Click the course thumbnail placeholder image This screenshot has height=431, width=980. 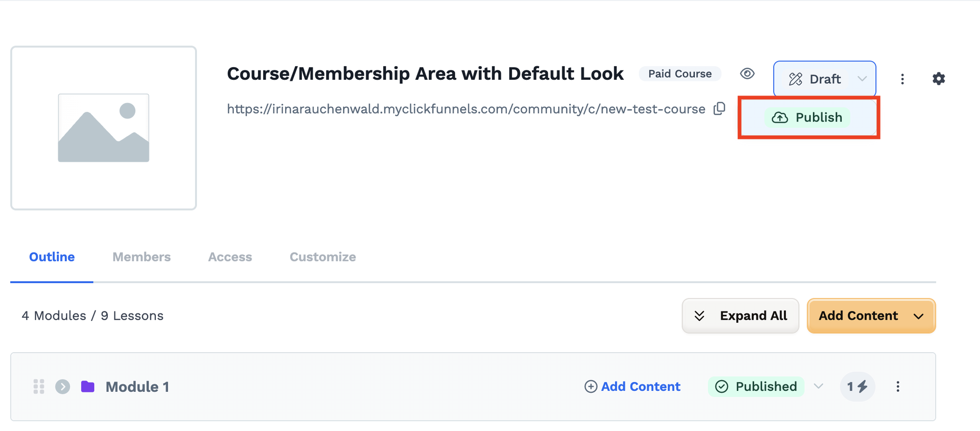click(103, 128)
